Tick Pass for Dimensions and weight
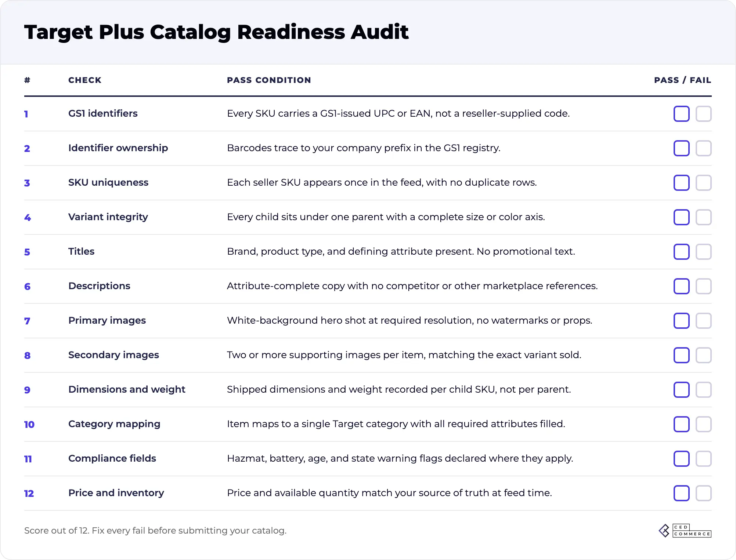This screenshot has height=560, width=736. coord(682,390)
